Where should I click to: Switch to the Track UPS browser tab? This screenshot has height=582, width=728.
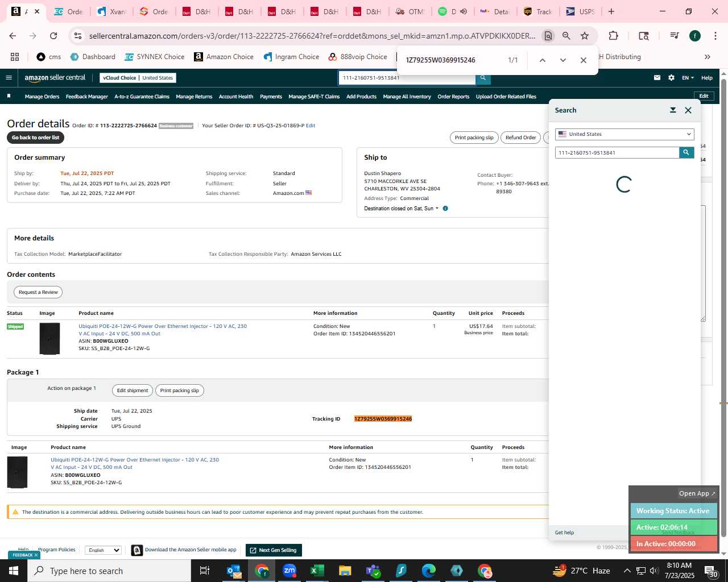coord(537,11)
